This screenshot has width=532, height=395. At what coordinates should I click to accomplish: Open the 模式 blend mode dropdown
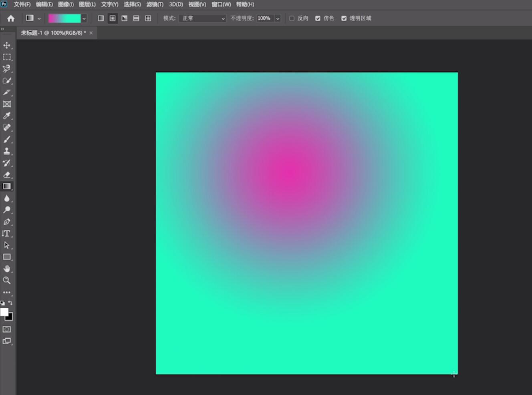203,18
